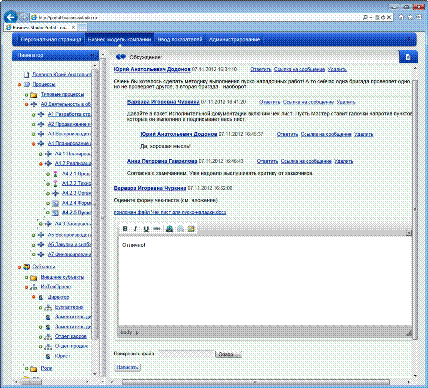This screenshot has width=428, height=388.
Task: Click the blue document button at discussion header right
Action: tap(408, 57)
